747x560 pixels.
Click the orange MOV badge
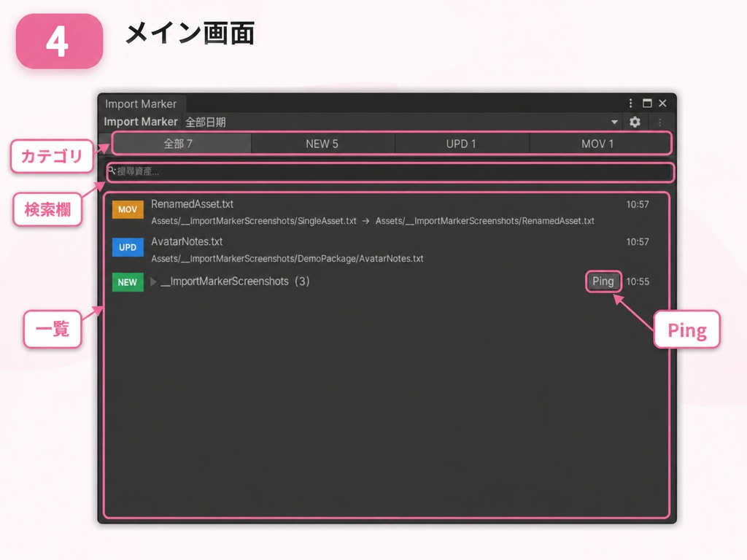tap(128, 209)
